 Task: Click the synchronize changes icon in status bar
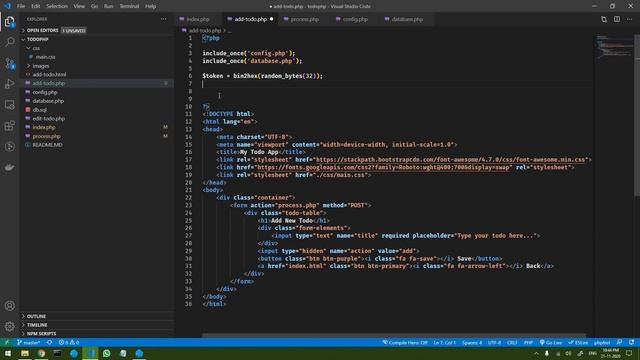point(49,342)
